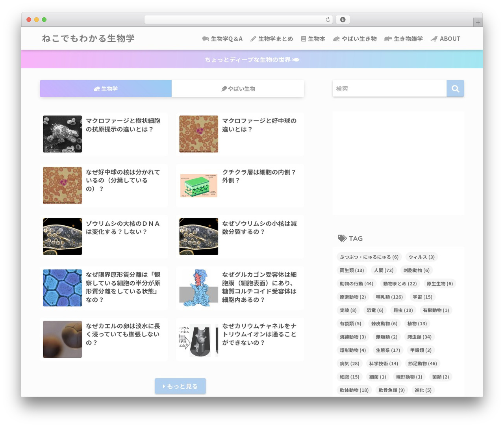Viewport: 504px width, 427px height.
Task: Open 生物学まとめ menu item
Action: pos(272,39)
